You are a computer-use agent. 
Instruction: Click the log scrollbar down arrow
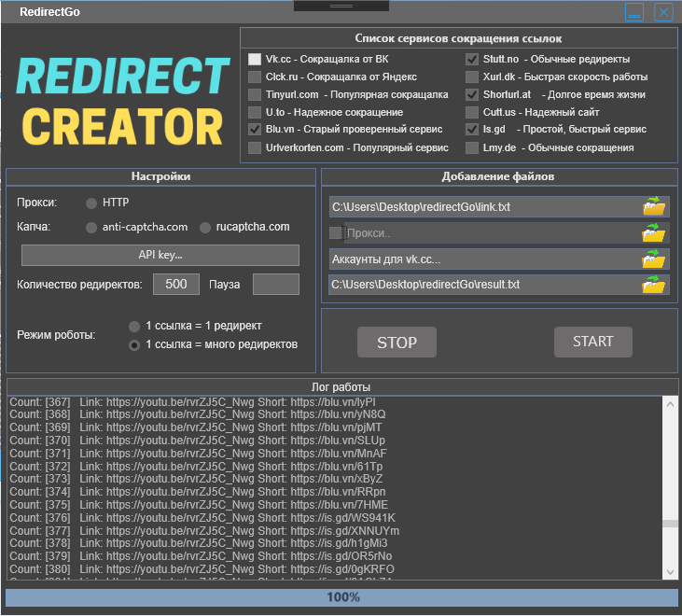(x=669, y=571)
